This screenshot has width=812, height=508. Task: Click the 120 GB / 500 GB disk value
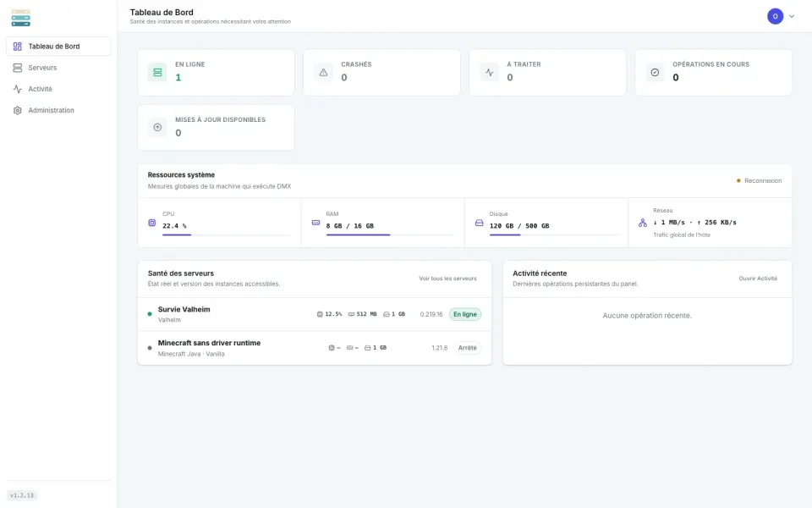point(519,226)
